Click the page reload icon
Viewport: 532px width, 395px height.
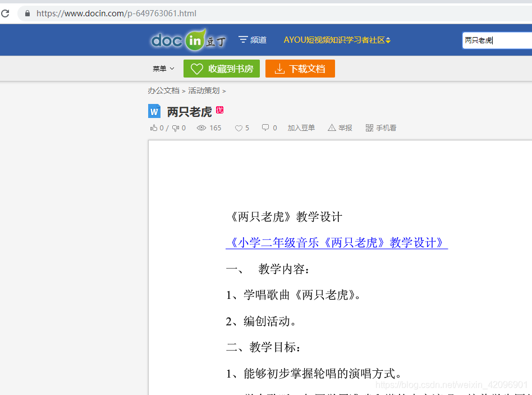(x=6, y=13)
